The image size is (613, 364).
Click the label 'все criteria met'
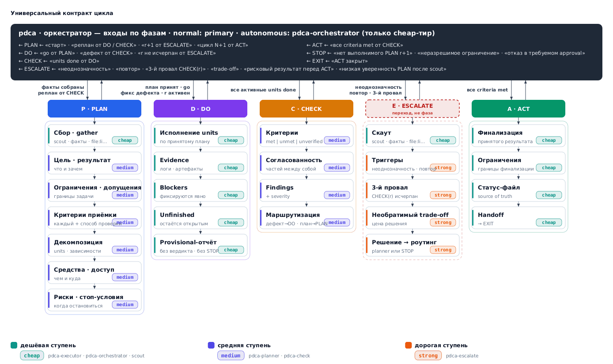[x=487, y=90]
